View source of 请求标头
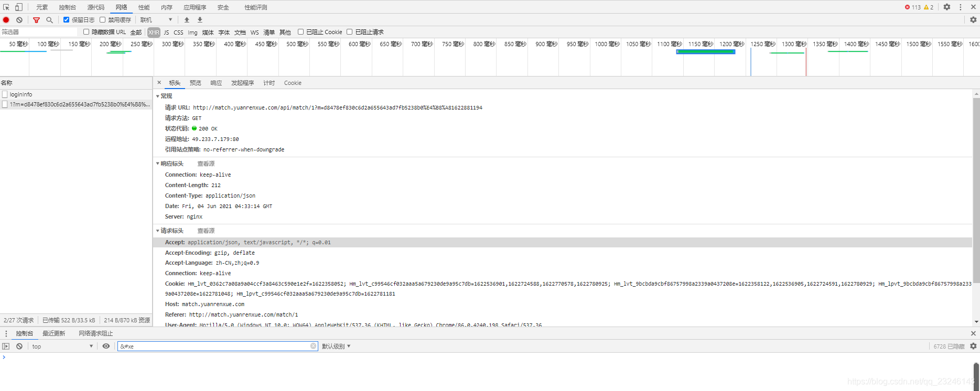This screenshot has width=980, height=391. pos(206,231)
